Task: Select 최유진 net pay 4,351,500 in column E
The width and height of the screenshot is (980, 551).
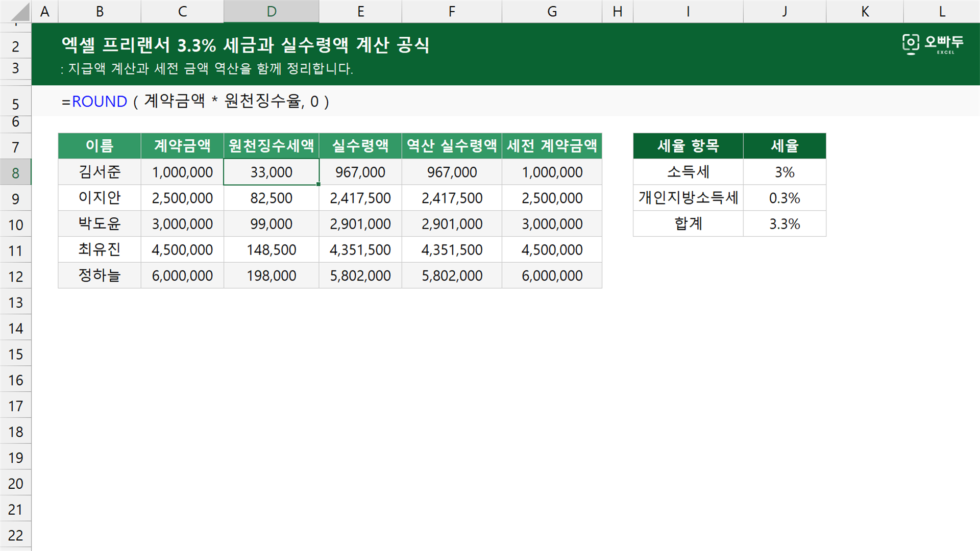Action: point(360,249)
